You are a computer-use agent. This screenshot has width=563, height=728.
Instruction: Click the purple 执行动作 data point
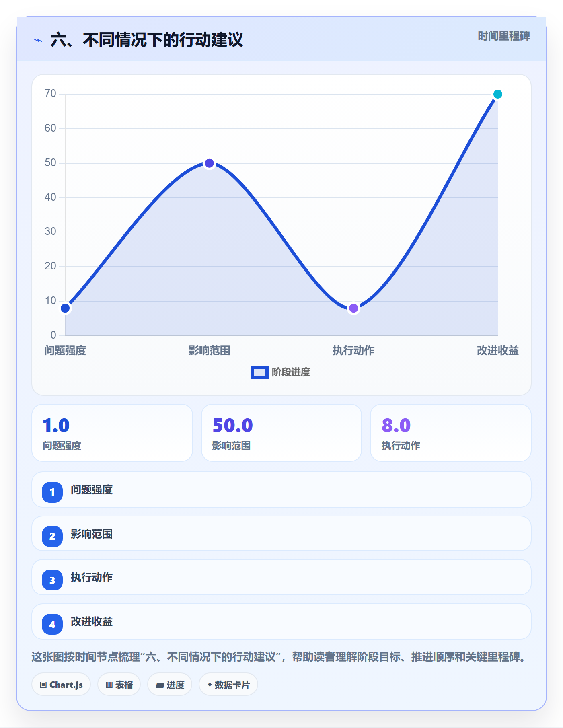click(353, 308)
